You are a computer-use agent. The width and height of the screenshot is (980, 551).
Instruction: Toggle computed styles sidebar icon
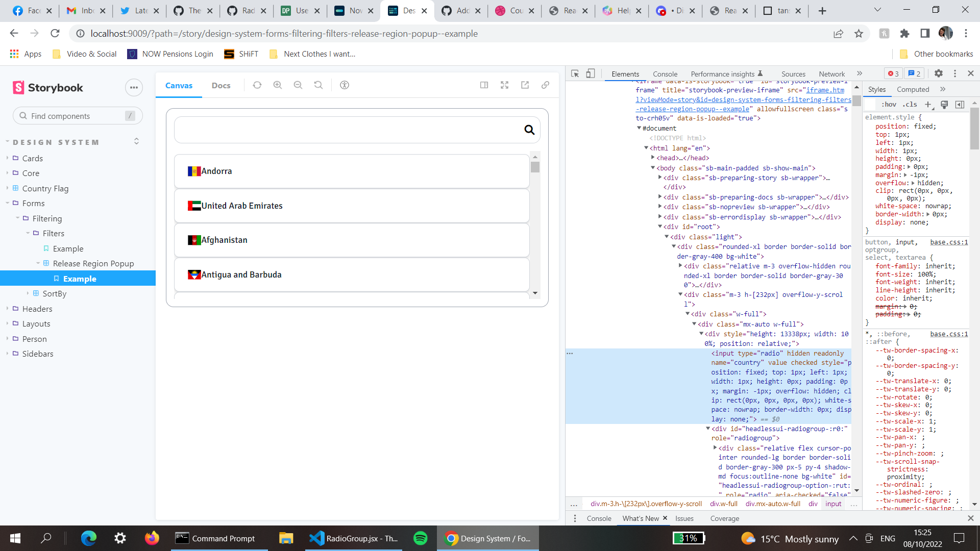tap(960, 105)
